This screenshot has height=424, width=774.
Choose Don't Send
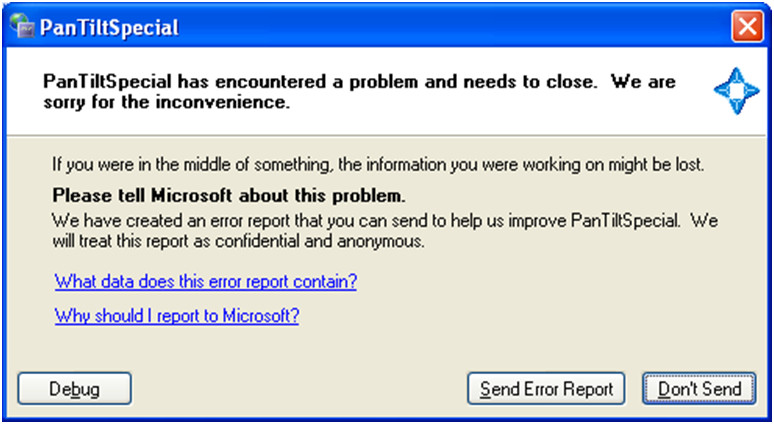(699, 388)
